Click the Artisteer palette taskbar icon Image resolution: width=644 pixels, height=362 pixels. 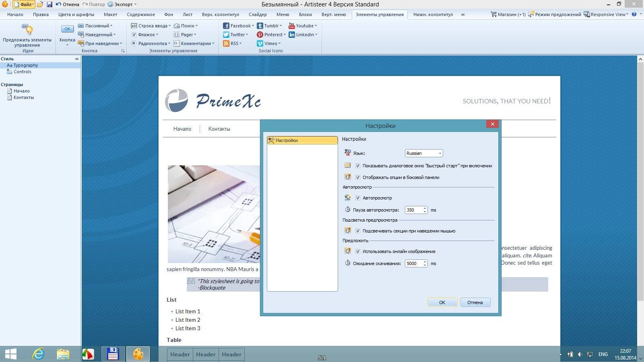138,354
